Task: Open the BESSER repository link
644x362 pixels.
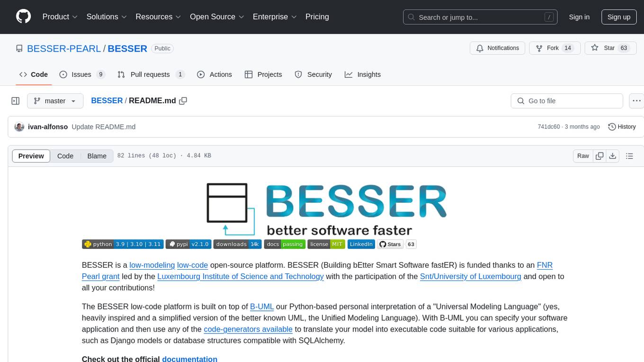Action: [127, 48]
